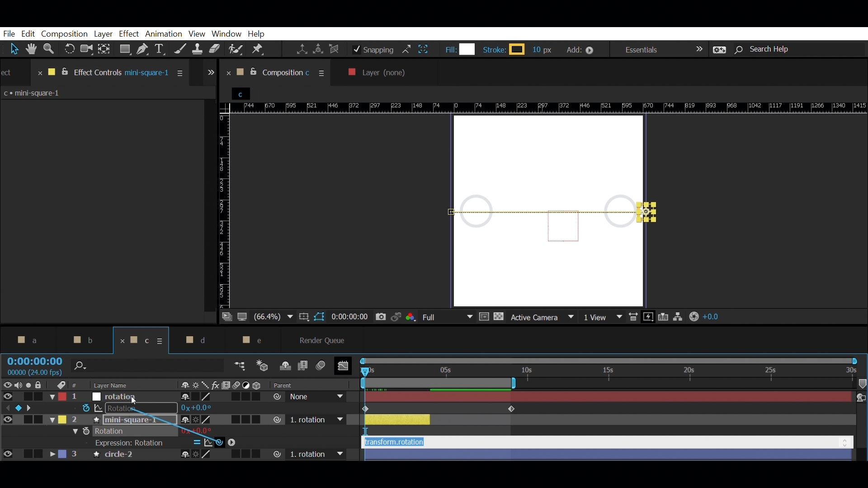The width and height of the screenshot is (868, 488).
Task: Select the Zoom magnifier tool
Action: (x=49, y=49)
